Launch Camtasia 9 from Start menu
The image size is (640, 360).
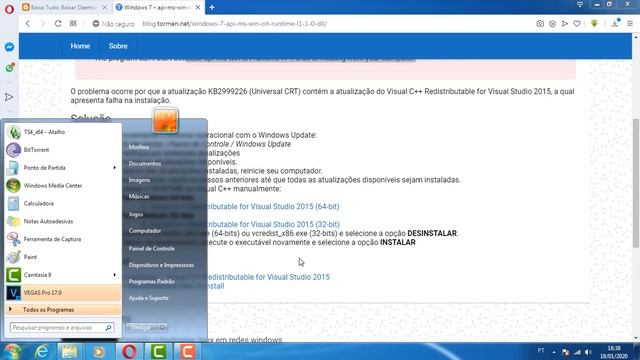pos(63,275)
